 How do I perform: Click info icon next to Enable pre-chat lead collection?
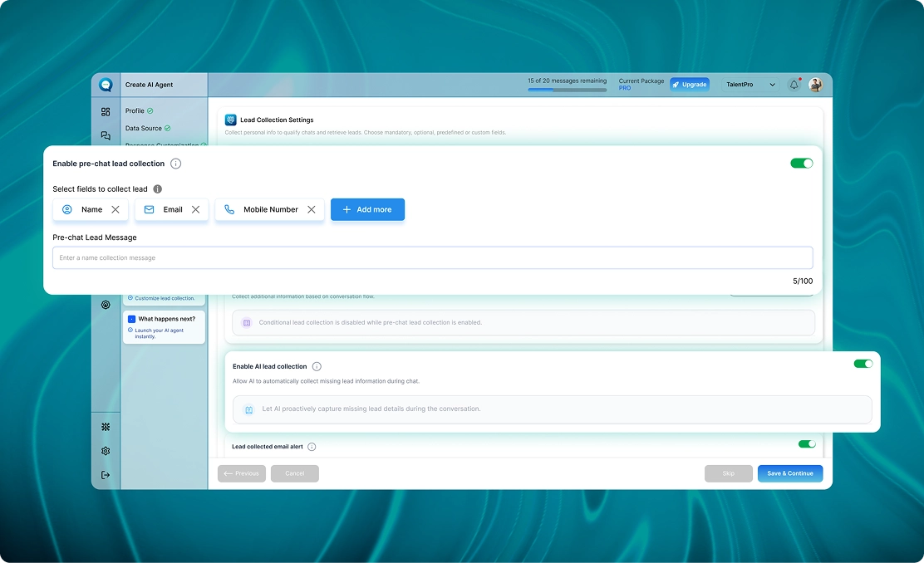175,164
